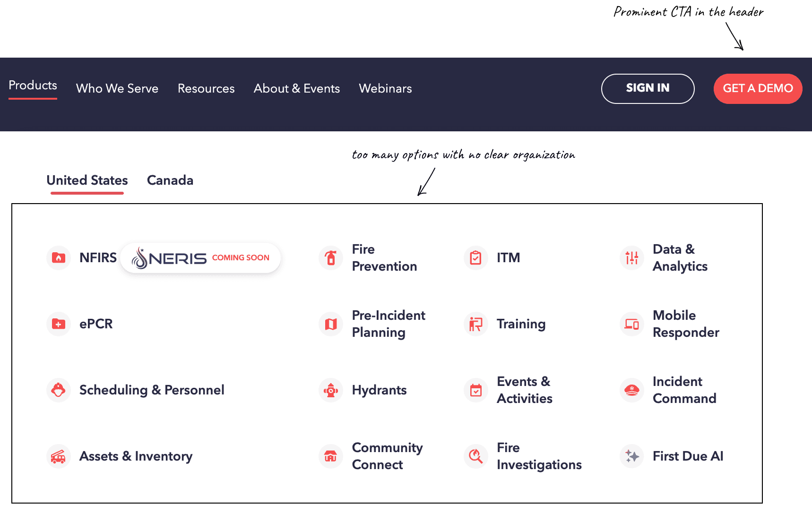Viewport: 812px width, 513px height.
Task: Click the First Due AI sparkle icon
Action: [x=632, y=456]
